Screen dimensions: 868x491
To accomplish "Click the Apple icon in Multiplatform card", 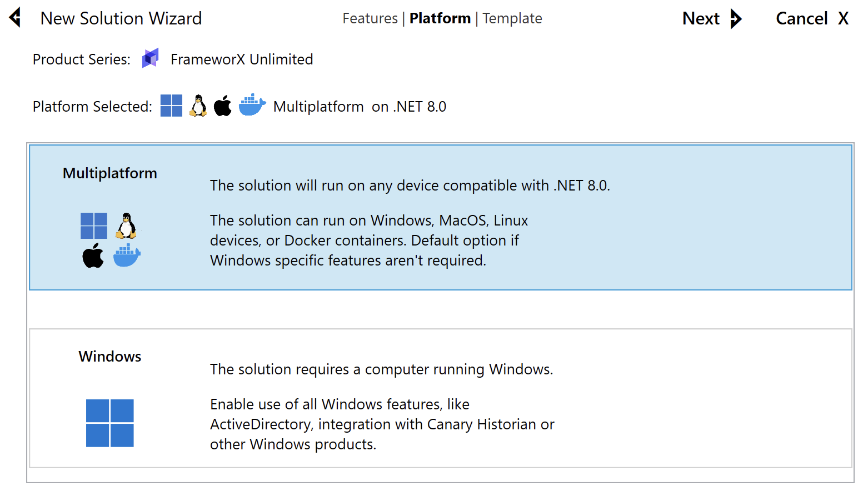I will [x=93, y=255].
